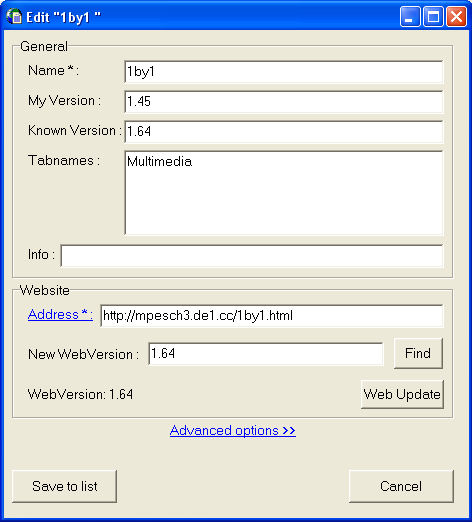Click the website address URL field

click(272, 316)
